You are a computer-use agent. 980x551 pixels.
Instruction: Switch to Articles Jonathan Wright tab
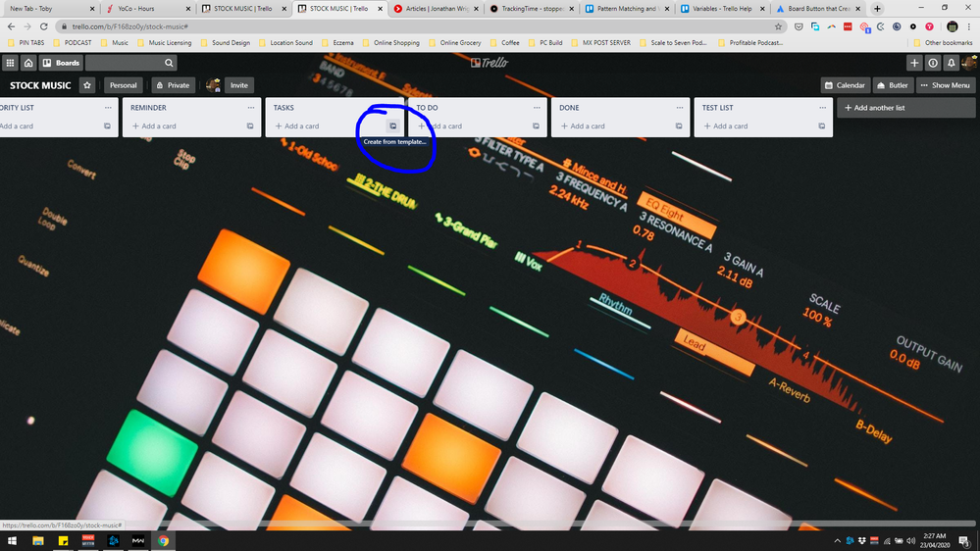click(x=435, y=9)
